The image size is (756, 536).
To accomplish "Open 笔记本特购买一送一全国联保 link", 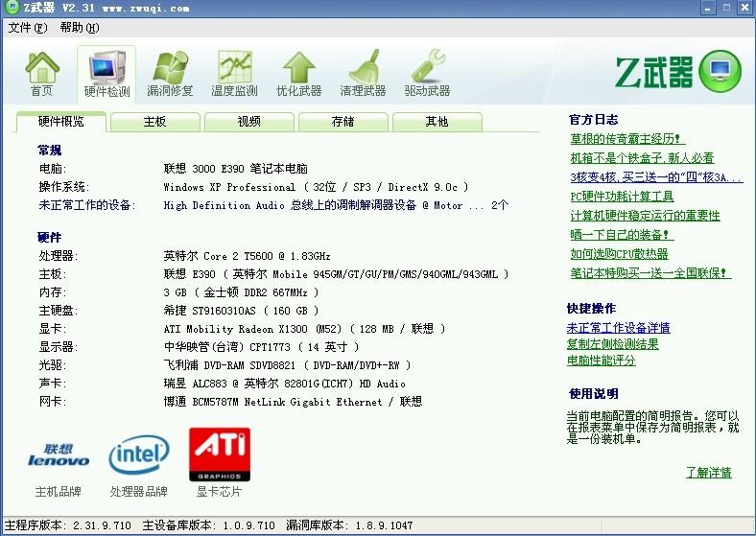I will 650,273.
